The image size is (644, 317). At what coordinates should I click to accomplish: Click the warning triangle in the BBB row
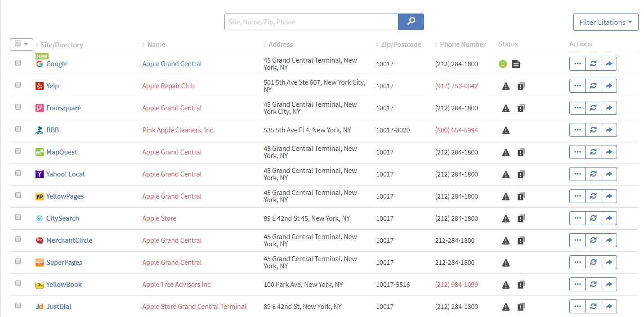(506, 130)
